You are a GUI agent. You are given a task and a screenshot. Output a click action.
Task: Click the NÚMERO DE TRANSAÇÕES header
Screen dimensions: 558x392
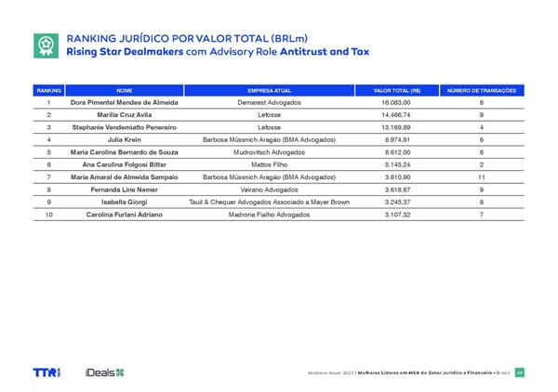[482, 90]
